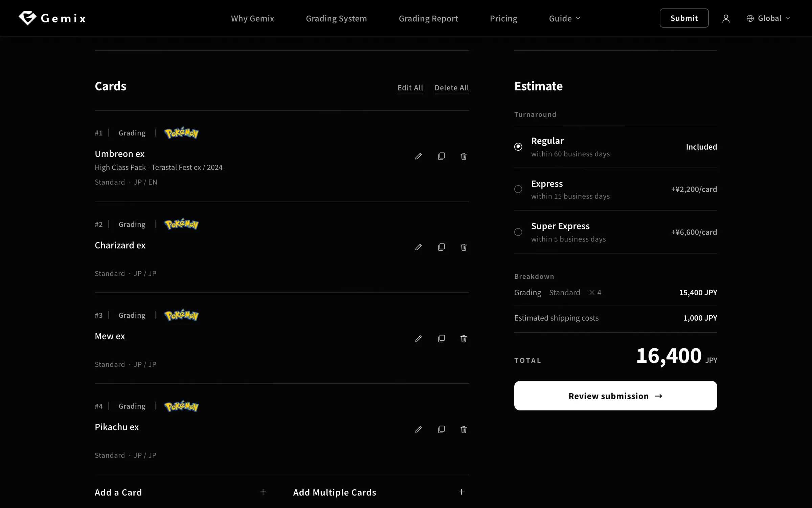The height and width of the screenshot is (508, 812).
Task: Click Review submission button
Action: (x=615, y=396)
